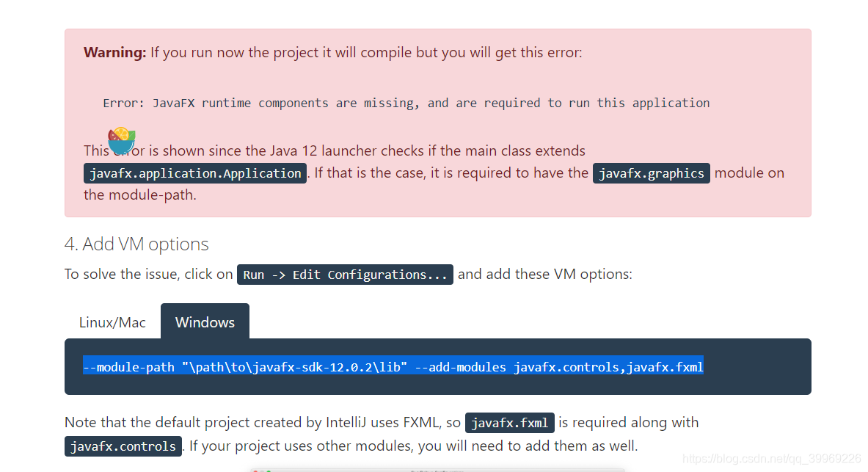Image resolution: width=868 pixels, height=472 pixels.
Task: Click the Warning label in the pink alert box
Action: [114, 52]
